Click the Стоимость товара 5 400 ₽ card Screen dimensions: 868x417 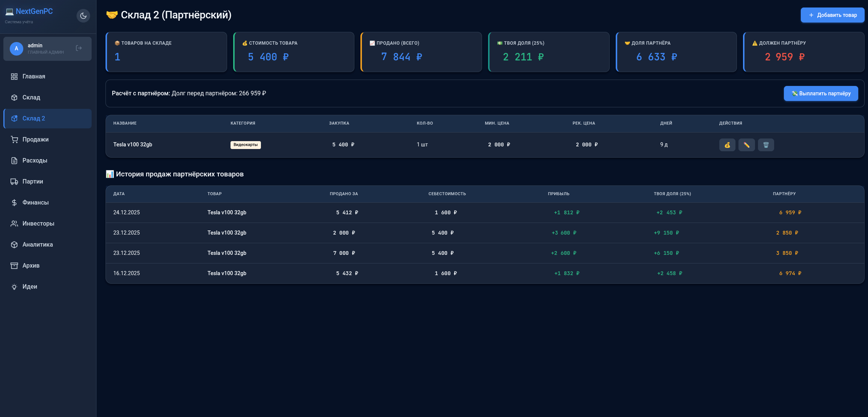[x=294, y=52]
